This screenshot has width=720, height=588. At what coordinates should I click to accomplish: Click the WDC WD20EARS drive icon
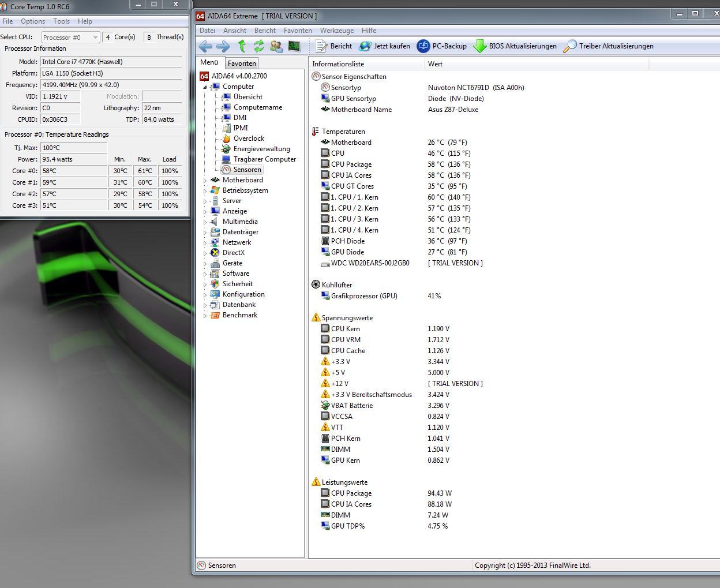tap(325, 263)
